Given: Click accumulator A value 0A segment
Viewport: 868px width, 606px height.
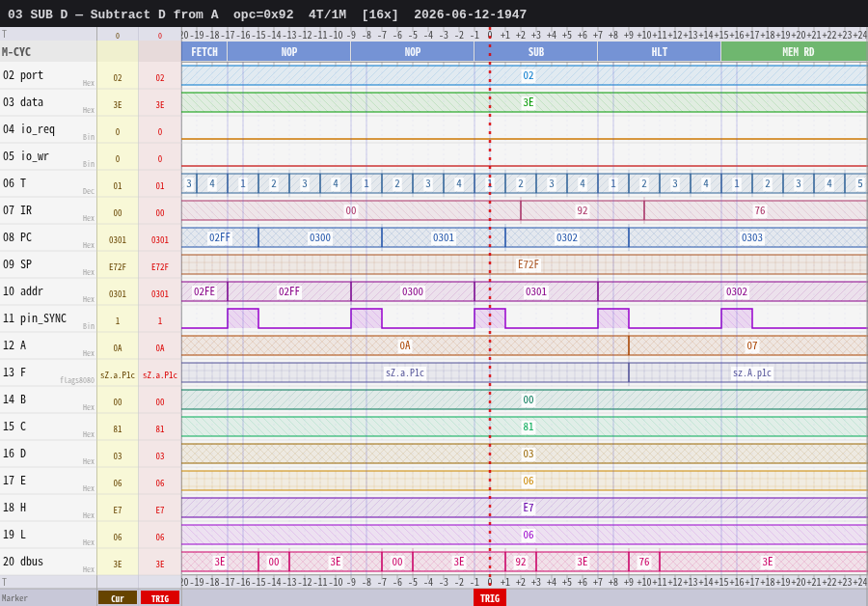Looking at the screenshot, I should (405, 345).
